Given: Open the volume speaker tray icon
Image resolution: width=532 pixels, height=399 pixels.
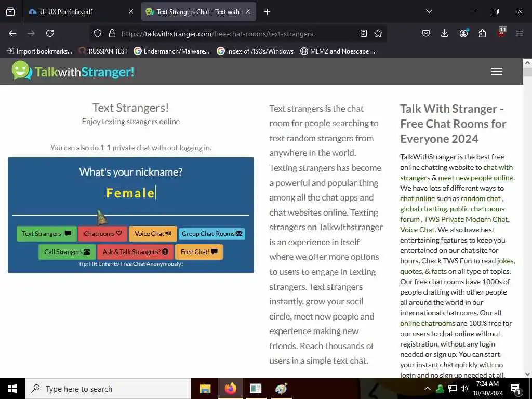Looking at the screenshot, I should click(x=464, y=389).
